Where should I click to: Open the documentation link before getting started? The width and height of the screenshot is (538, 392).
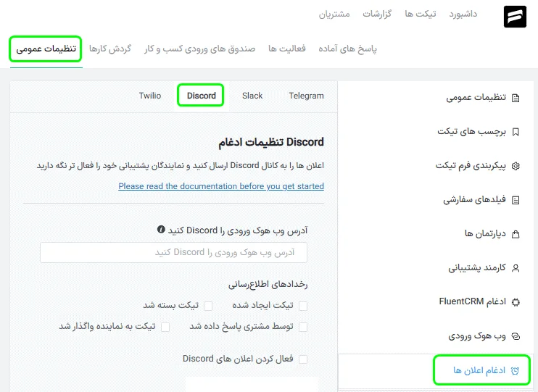point(221,186)
